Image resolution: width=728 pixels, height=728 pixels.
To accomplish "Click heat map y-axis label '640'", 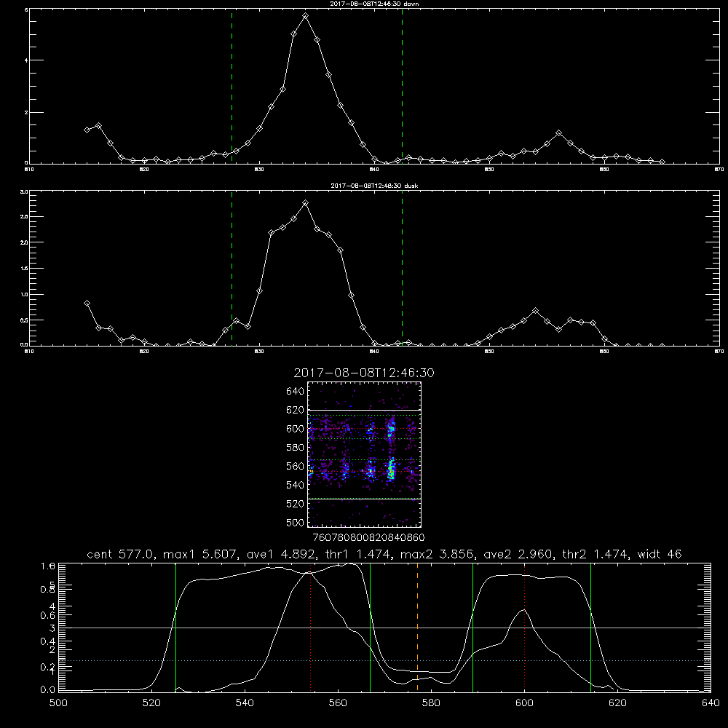I will click(295, 391).
